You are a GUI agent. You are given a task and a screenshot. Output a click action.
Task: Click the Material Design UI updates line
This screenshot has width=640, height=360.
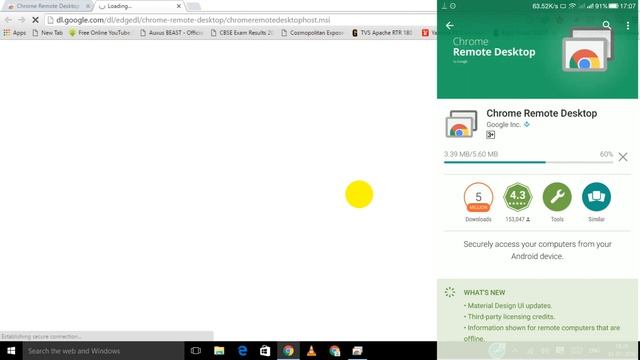coord(508,305)
